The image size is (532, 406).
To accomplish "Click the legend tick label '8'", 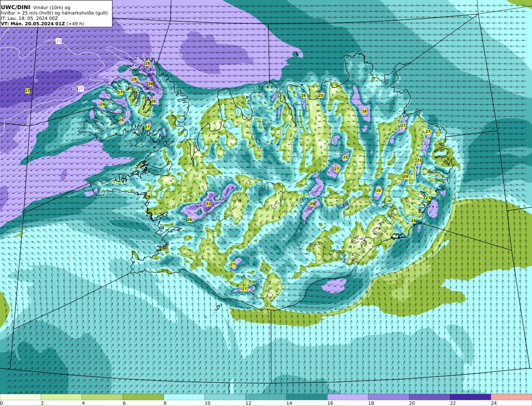I will point(165,403).
